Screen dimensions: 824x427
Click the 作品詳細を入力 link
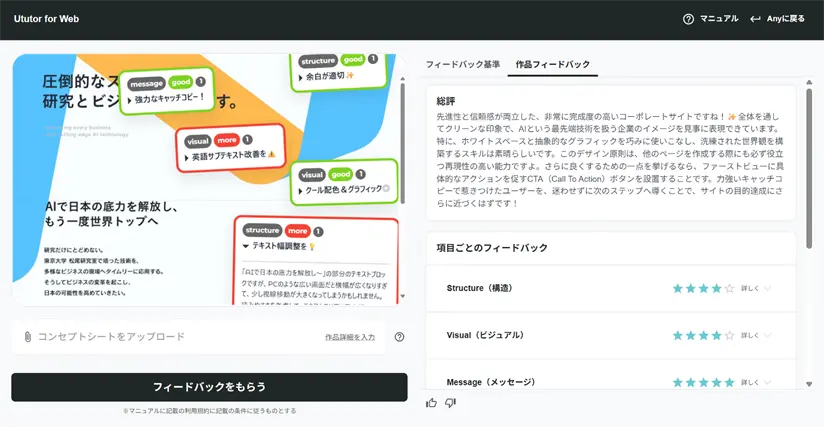350,338
